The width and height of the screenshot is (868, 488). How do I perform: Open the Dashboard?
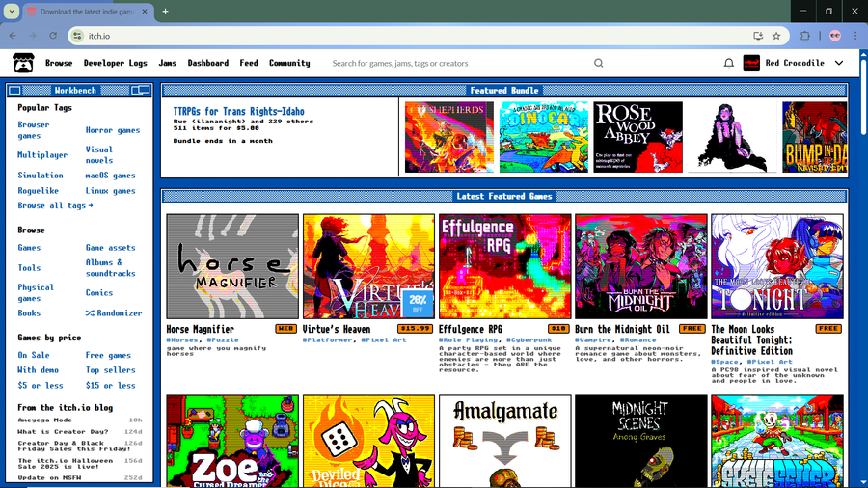pos(207,63)
